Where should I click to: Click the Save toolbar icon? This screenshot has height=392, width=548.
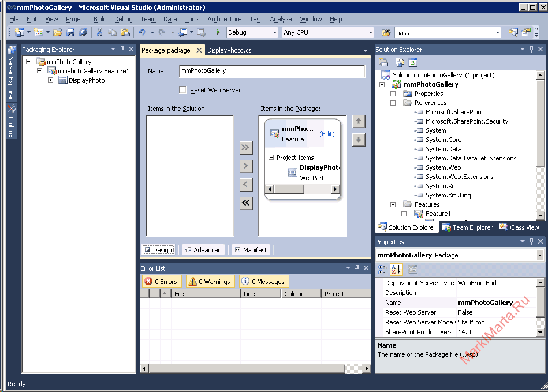(70, 32)
